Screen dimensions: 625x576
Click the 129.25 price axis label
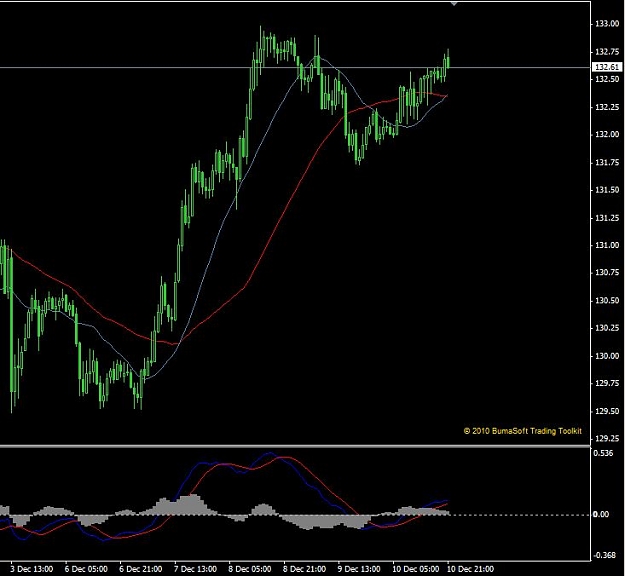(607, 438)
